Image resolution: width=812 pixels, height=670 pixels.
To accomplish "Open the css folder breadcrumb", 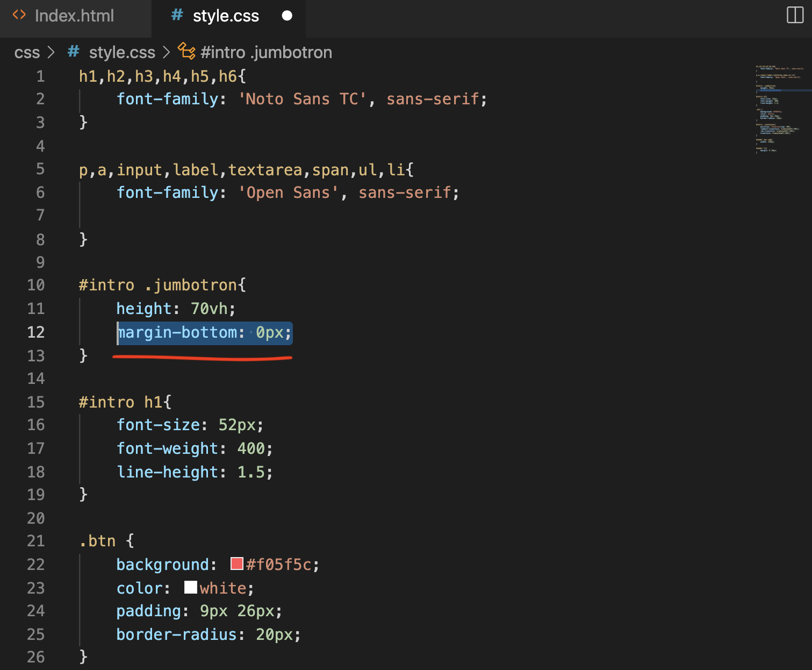I will point(27,53).
